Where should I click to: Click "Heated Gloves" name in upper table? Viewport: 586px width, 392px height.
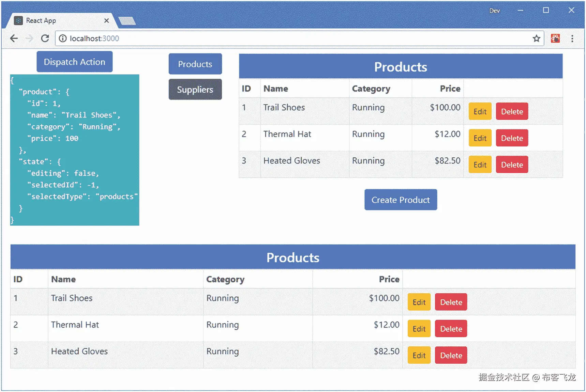pos(292,161)
